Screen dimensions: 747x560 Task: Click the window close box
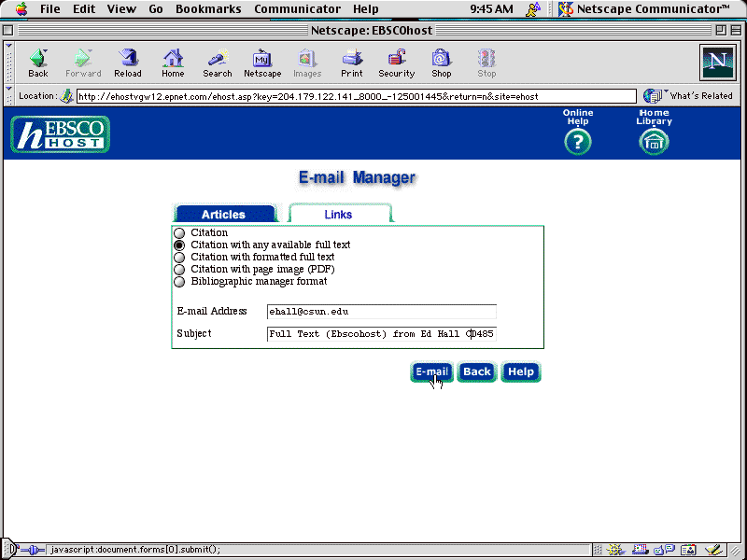pyautogui.click(x=7, y=31)
